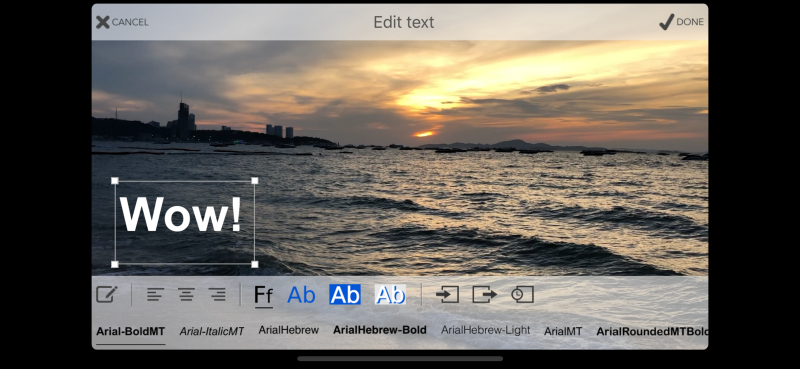Grab the bottom-right text box handle
Viewport: 800px width, 369px height.
(x=255, y=264)
